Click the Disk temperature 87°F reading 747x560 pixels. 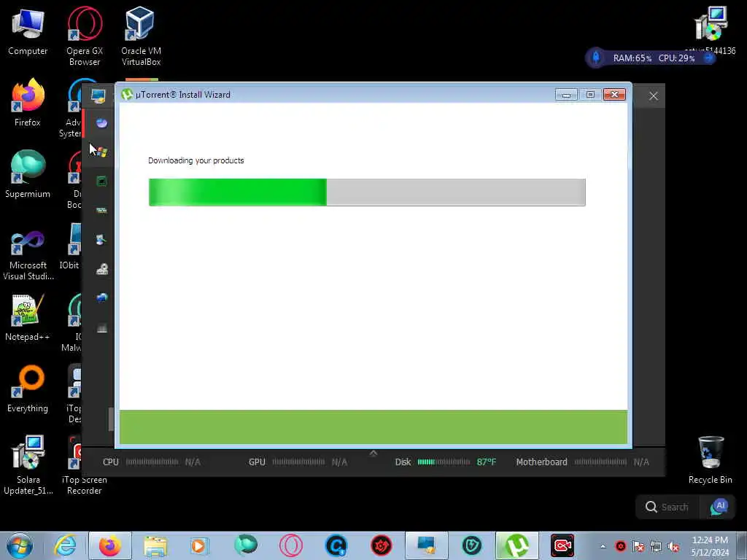click(487, 462)
